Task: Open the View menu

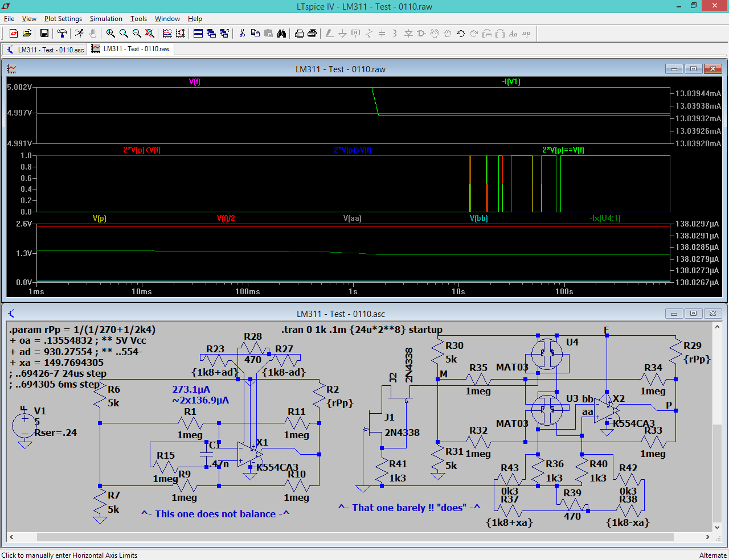Action: click(x=29, y=19)
